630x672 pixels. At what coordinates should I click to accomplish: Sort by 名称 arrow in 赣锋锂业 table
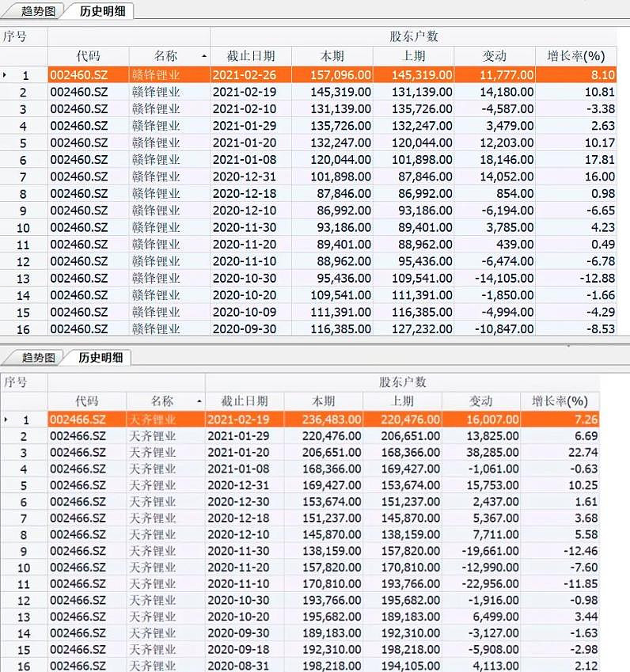pos(204,56)
